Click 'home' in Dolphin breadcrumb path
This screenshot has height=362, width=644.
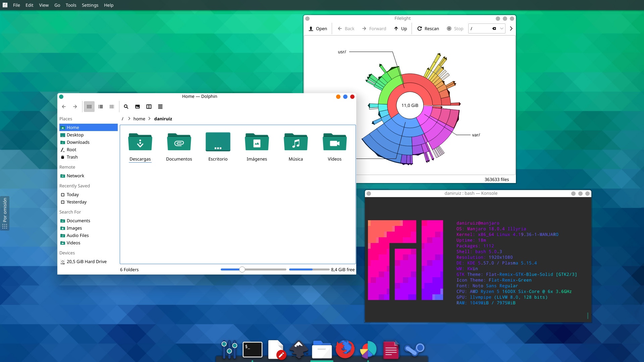coord(139,119)
